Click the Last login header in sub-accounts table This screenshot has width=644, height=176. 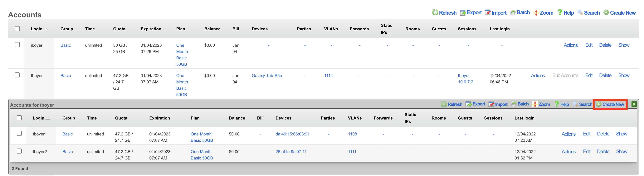pyautogui.click(x=524, y=118)
